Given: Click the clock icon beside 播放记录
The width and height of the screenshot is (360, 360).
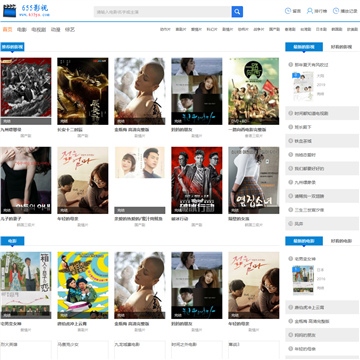Looking at the screenshot, I should tap(336, 11).
